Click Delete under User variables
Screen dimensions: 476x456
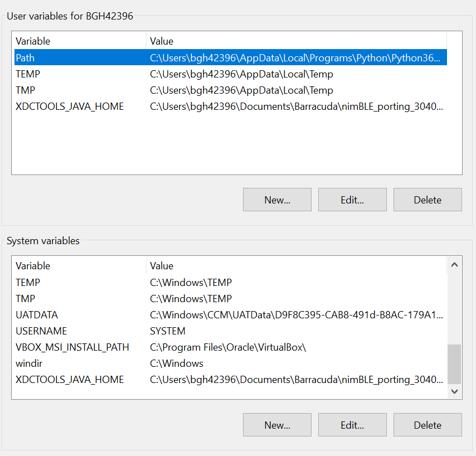point(428,200)
